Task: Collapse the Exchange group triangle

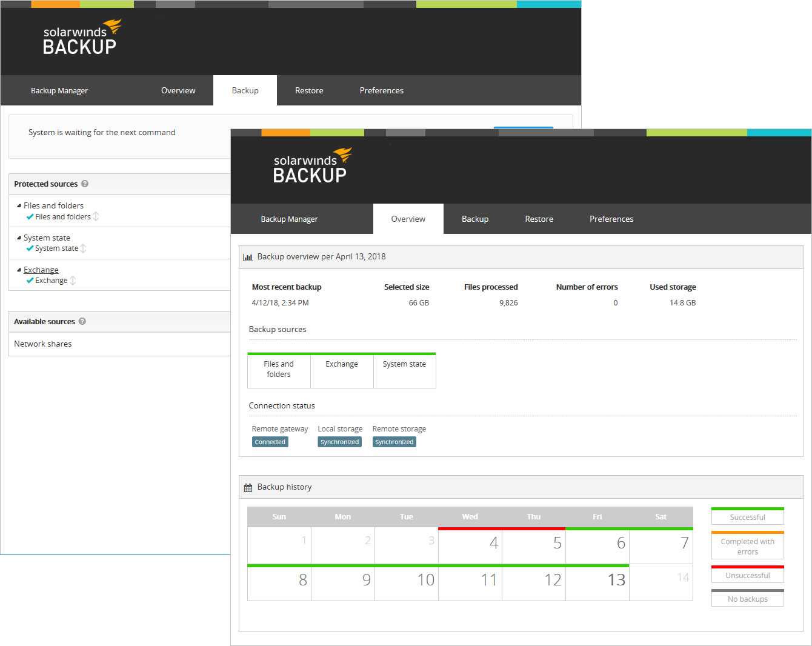Action: [x=19, y=270]
